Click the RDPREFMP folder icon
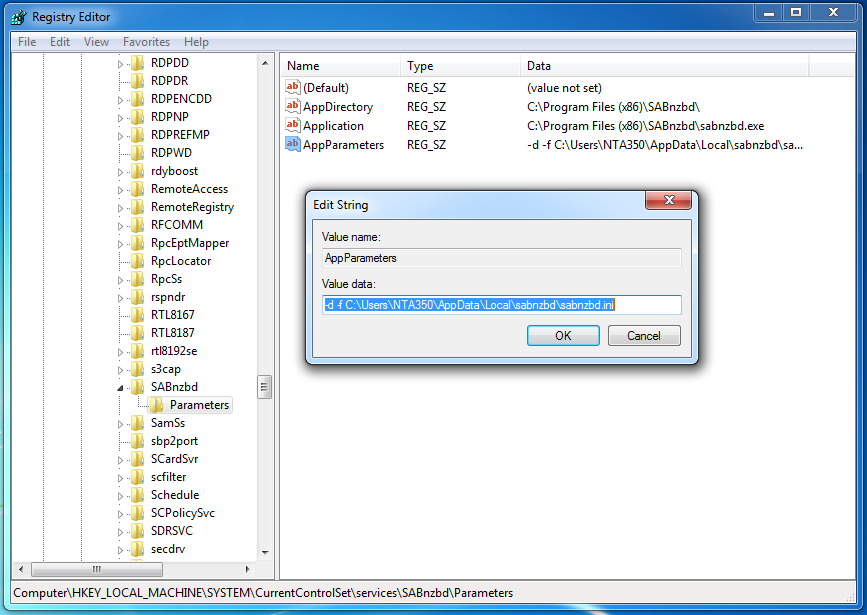867x615 pixels. (138, 135)
